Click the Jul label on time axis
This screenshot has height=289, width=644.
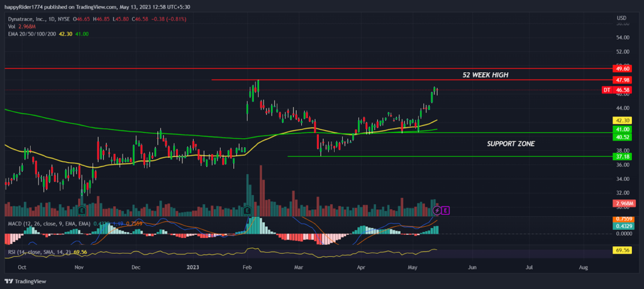pyautogui.click(x=530, y=267)
